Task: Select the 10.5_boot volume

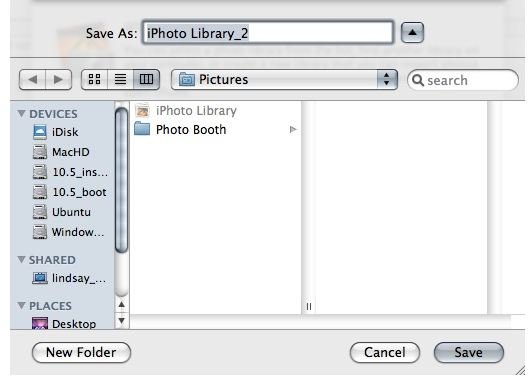Action: (x=69, y=192)
